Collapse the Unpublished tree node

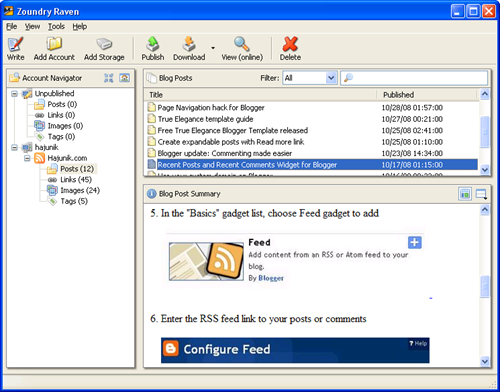coord(14,94)
